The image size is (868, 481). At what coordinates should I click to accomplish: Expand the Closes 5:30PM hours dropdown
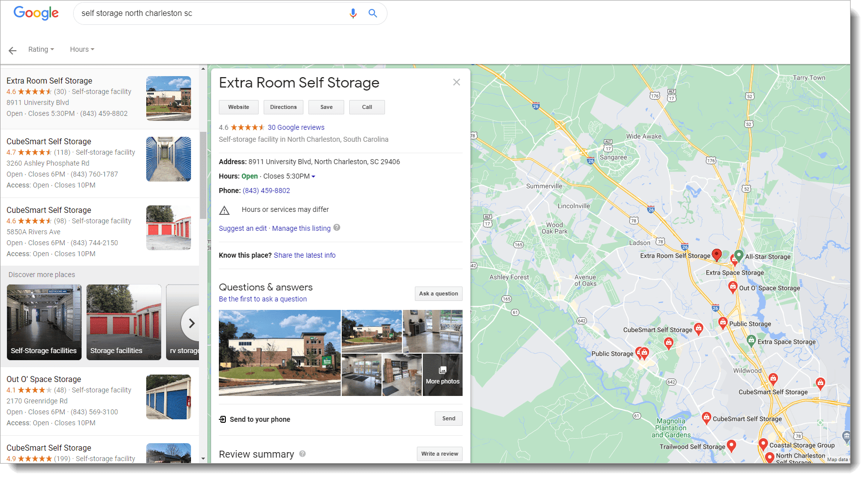(x=313, y=177)
